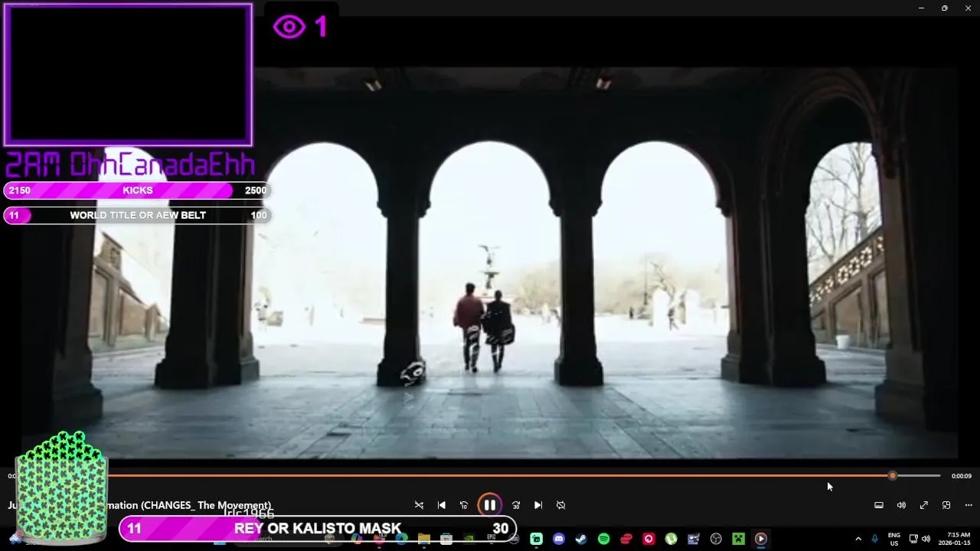This screenshot has width=980, height=551.
Task: Skip forward 30 seconds
Action: 515,505
